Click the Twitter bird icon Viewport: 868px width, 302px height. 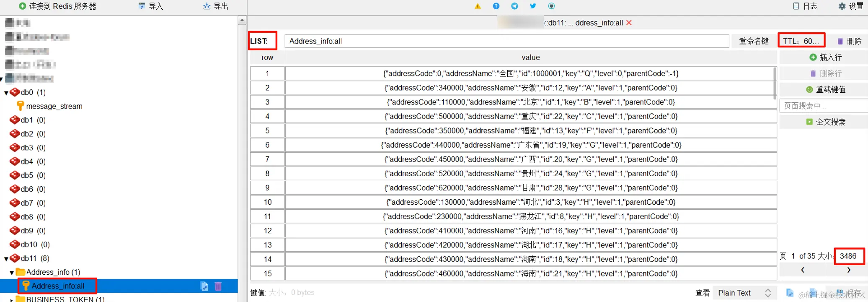[533, 6]
